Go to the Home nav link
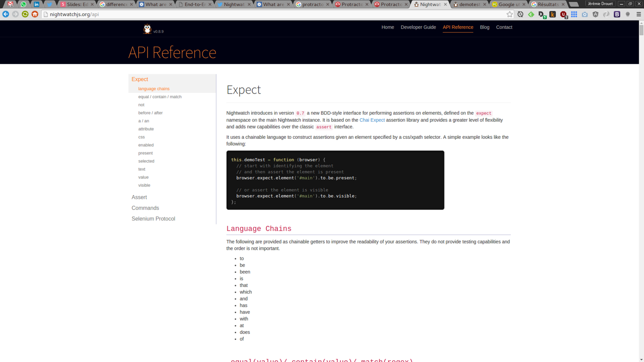Screen dimensions: 644x362 [x=388, y=27]
